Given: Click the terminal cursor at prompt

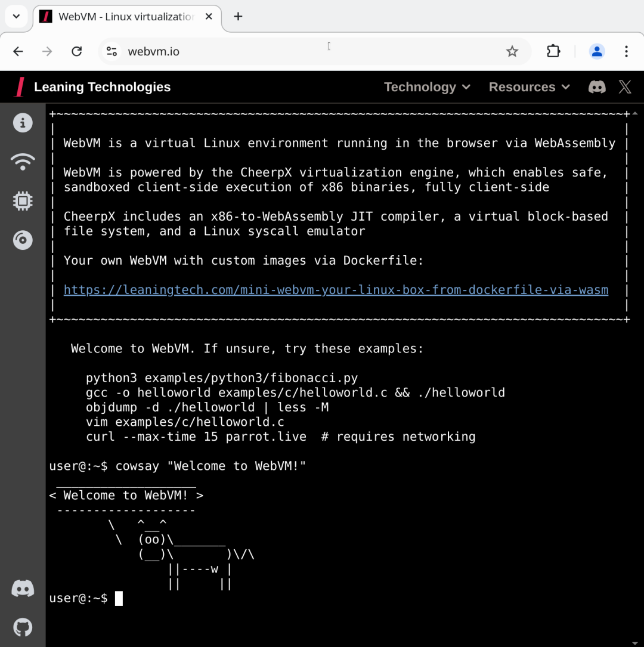Looking at the screenshot, I should click(119, 598).
